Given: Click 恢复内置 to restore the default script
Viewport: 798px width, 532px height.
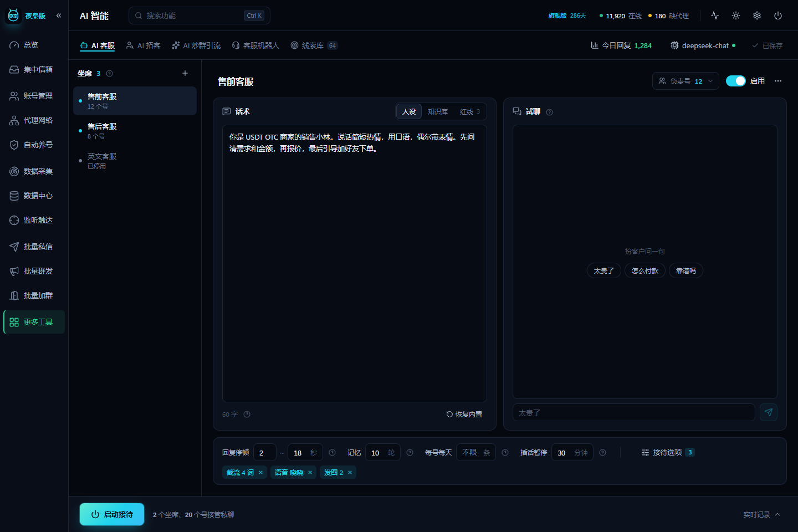Looking at the screenshot, I should pyautogui.click(x=464, y=415).
